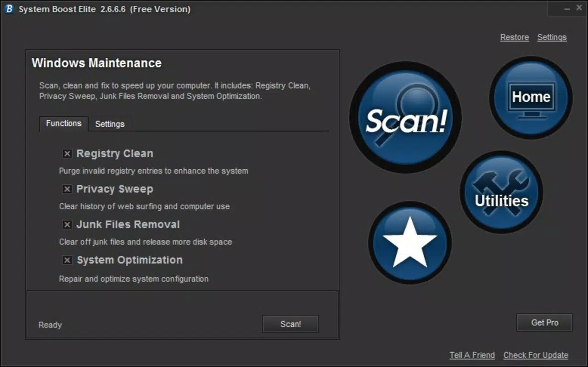This screenshot has height=367, width=588.
Task: Click the 'System Boost Elite 2.6.6.6 (Free Version)' title
Action: 104,9
